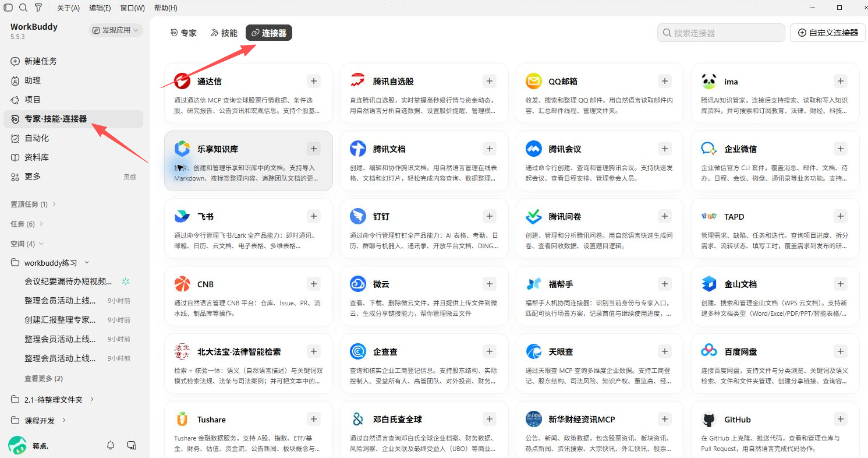This screenshot has height=458, width=868.
Task: Switch to the 技能 tab
Action: pos(224,33)
